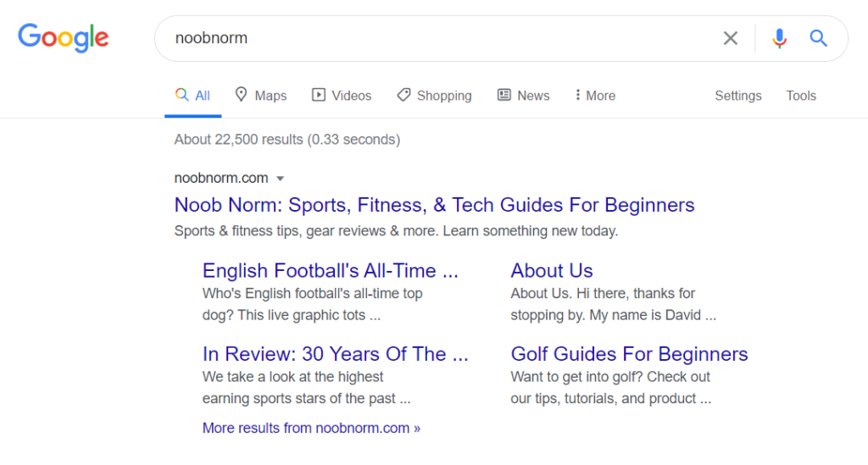
Task: Click the Sports & fitness tips description snippet
Action: point(396,230)
